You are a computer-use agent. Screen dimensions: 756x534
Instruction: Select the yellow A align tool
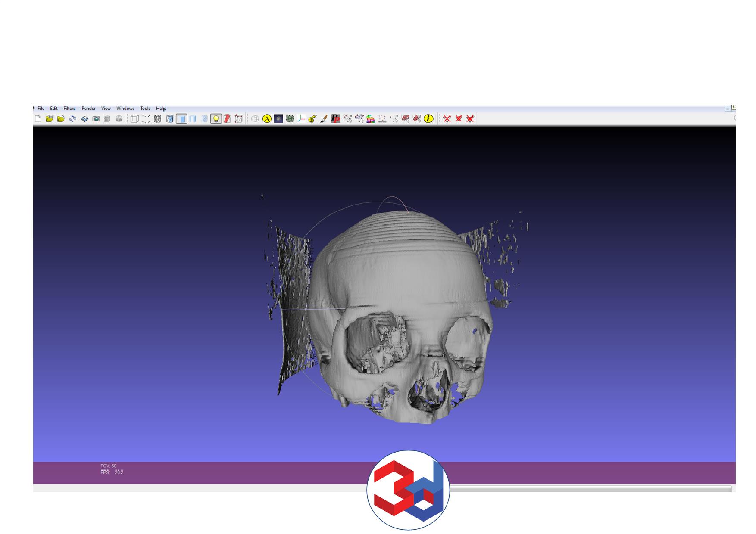click(267, 119)
